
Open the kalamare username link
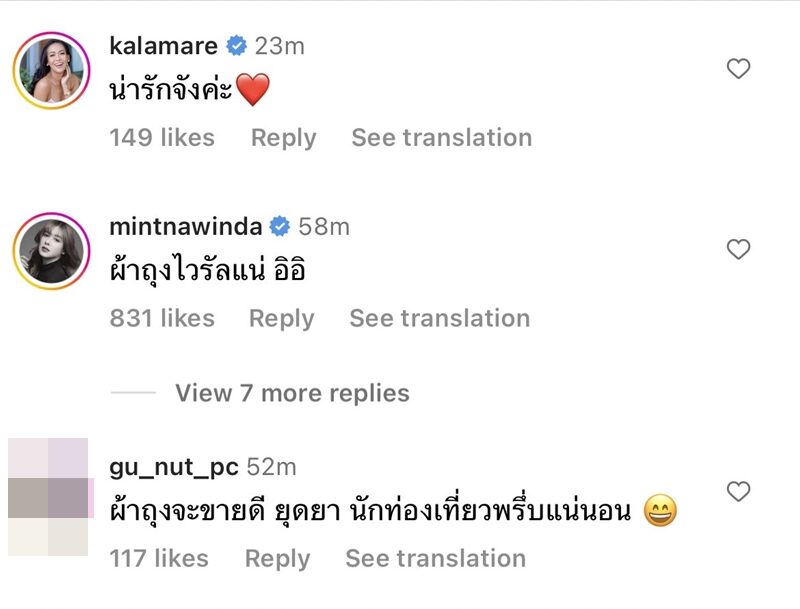tap(163, 46)
